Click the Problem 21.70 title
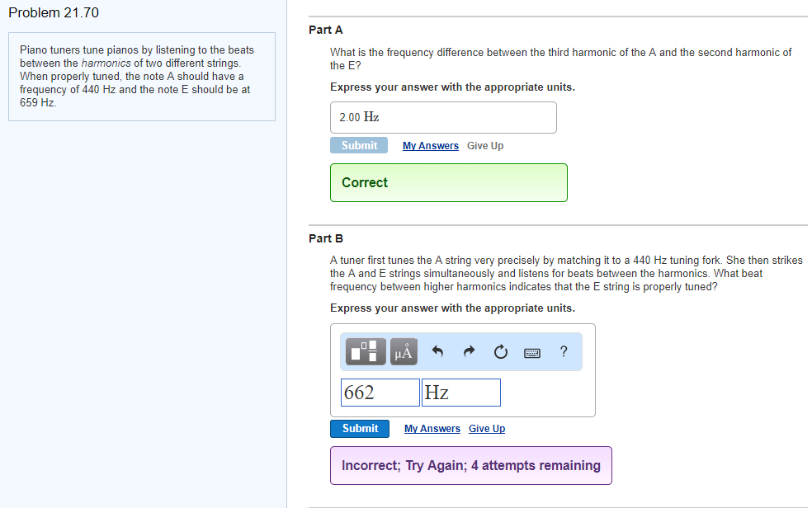This screenshot has width=812, height=508. click(54, 12)
